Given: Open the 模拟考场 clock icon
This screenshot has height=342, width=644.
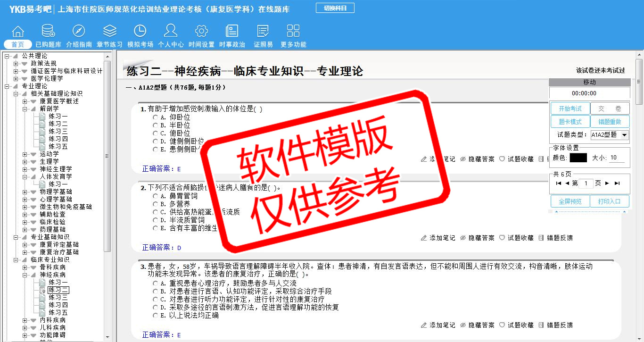Looking at the screenshot, I should pos(140,31).
